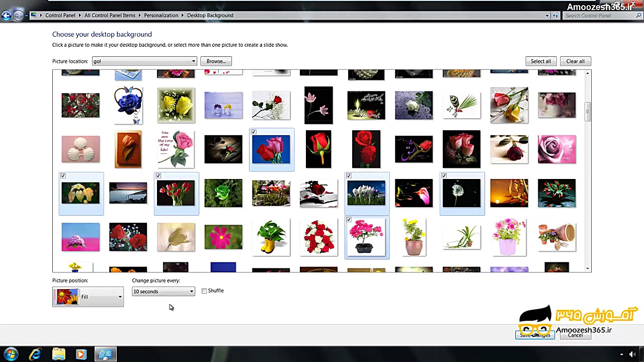The width and height of the screenshot is (644, 362).
Task: Open the recent pages arrow beside Forward button
Action: pyautogui.click(x=26, y=16)
